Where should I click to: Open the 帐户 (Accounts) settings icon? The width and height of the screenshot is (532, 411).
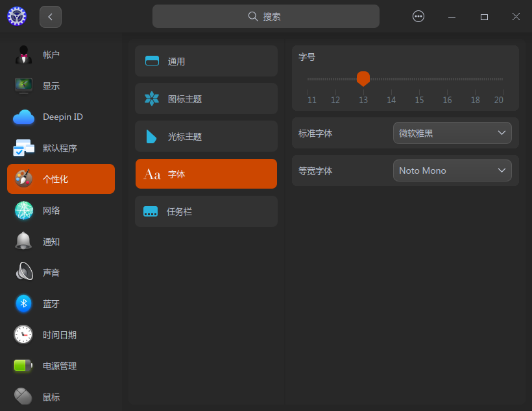[23, 54]
